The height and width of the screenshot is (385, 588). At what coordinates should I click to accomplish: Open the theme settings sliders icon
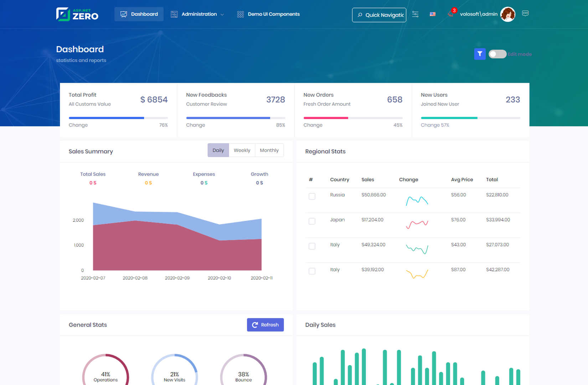tap(415, 14)
